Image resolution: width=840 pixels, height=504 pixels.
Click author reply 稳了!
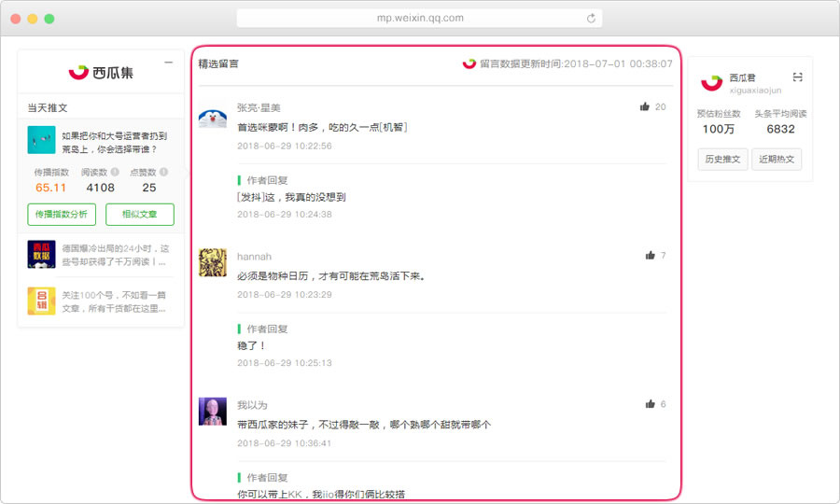click(251, 345)
